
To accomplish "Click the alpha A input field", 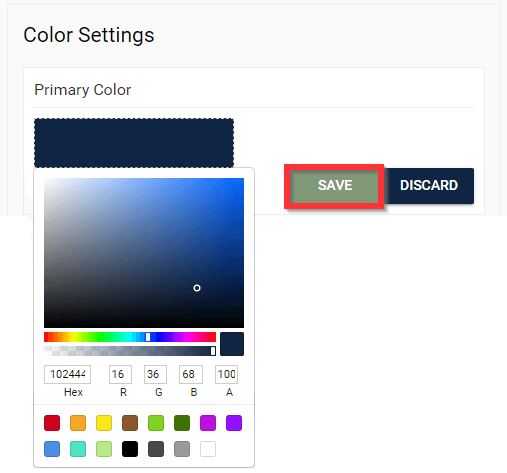I will tap(227, 374).
